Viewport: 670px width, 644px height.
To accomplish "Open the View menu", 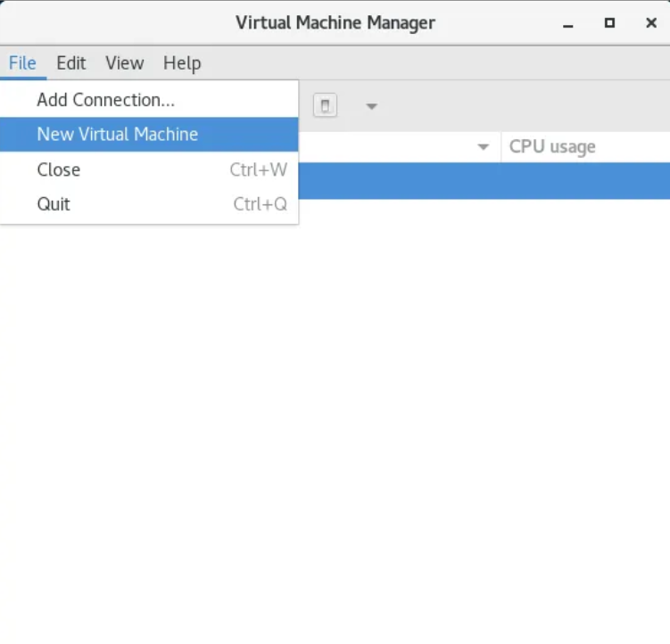I will point(124,63).
